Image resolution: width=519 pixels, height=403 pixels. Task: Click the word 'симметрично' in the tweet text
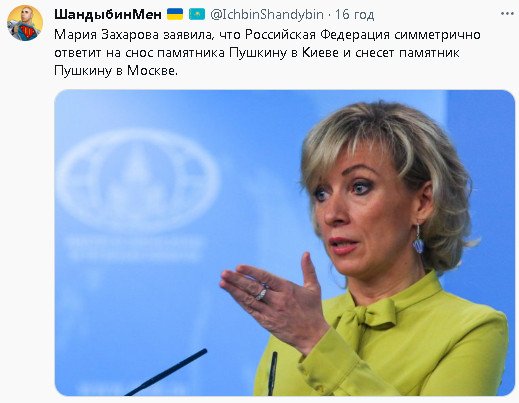tap(437, 35)
